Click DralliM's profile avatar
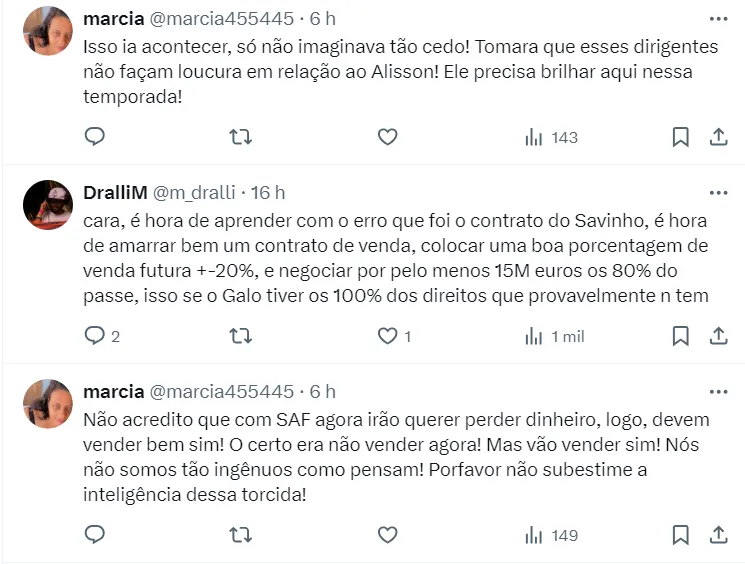745x564 pixels. (47, 204)
